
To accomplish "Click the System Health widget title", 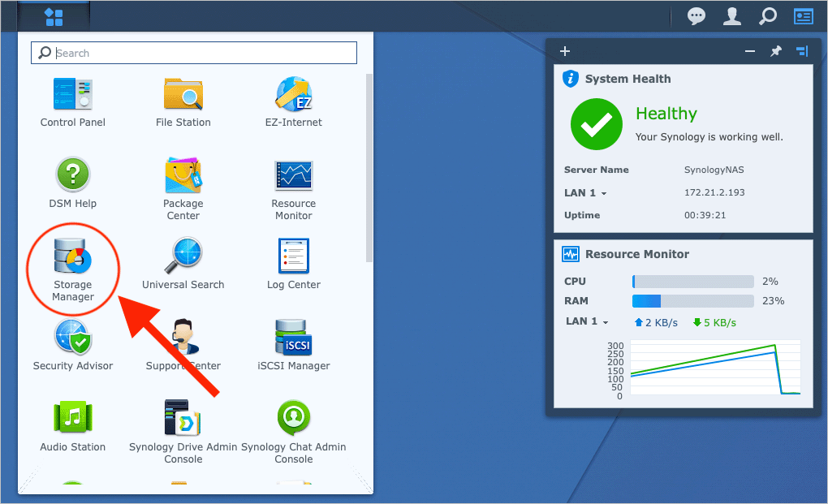I will 627,79.
